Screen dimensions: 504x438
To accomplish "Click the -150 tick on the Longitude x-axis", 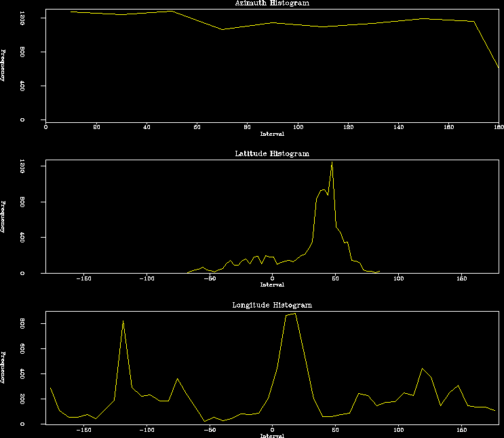I will pos(83,429).
